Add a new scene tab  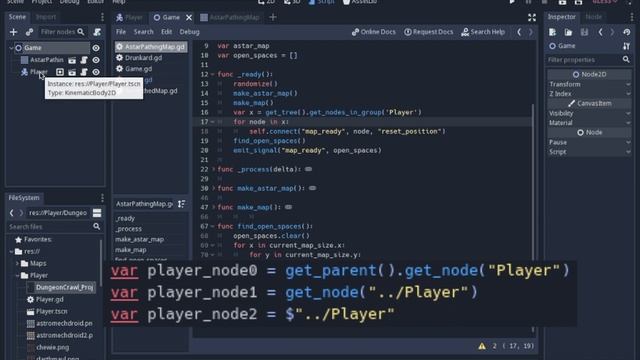coord(273,17)
